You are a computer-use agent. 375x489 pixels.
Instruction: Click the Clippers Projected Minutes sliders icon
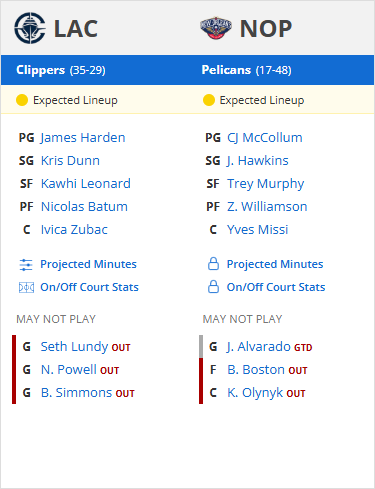[26, 265]
